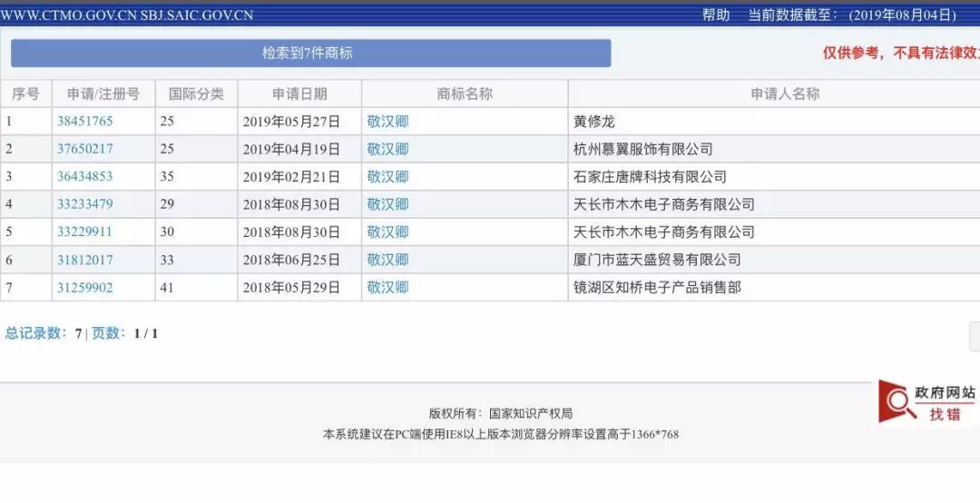Click the WWW.CTMO.GOV.CN header text

click(x=68, y=15)
